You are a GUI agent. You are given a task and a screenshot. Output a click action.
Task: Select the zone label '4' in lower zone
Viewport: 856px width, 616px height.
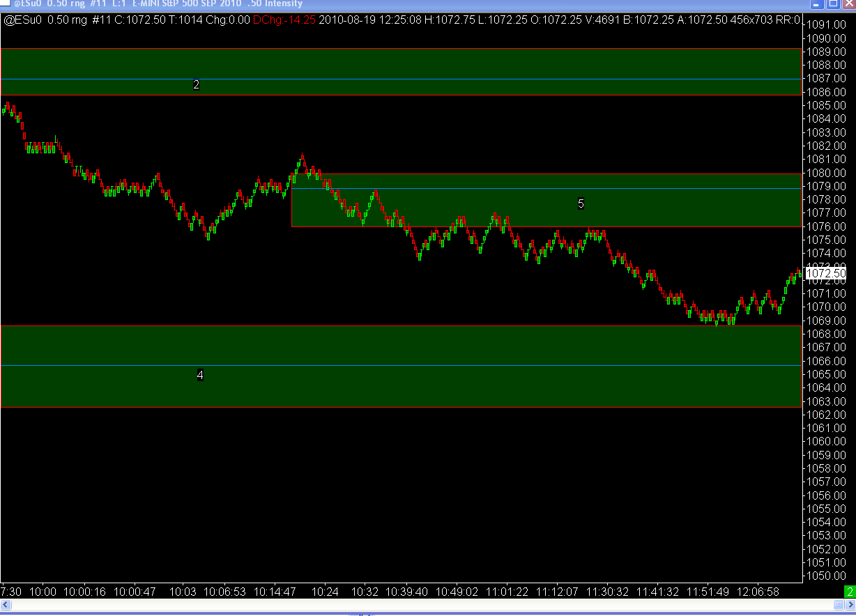(200, 376)
